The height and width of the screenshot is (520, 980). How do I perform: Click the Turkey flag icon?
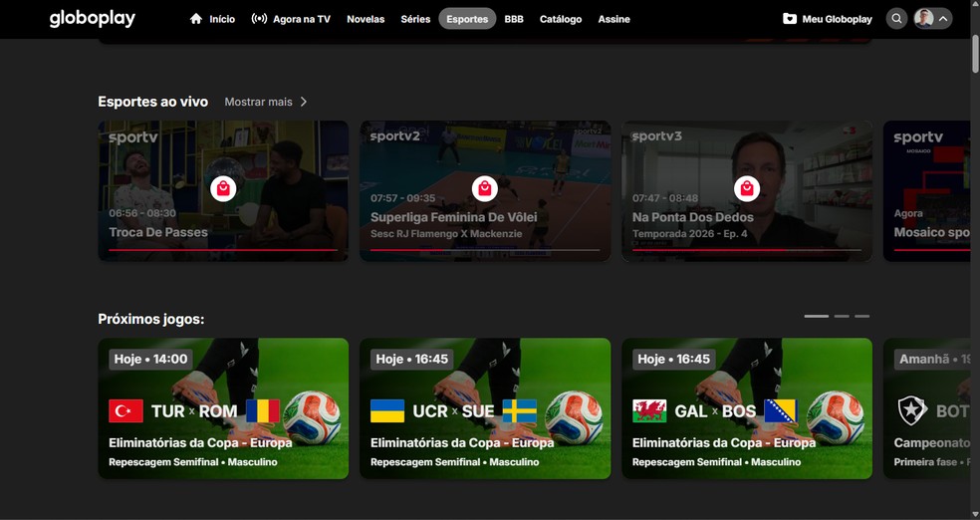[125, 411]
